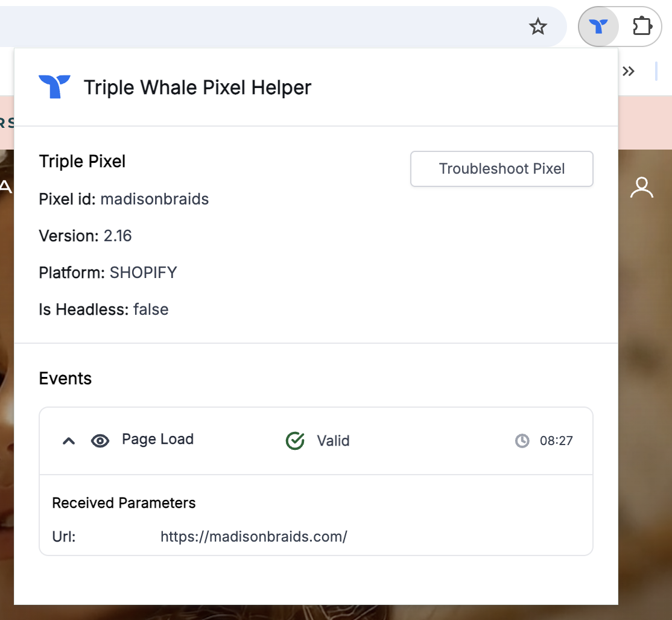Click the Valid status text
This screenshot has height=620, width=672.
333,441
